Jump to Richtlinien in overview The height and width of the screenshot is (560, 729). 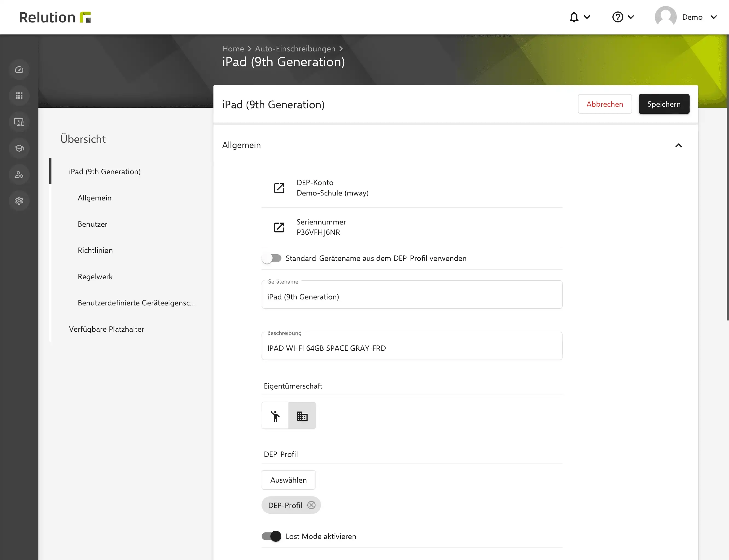95,250
